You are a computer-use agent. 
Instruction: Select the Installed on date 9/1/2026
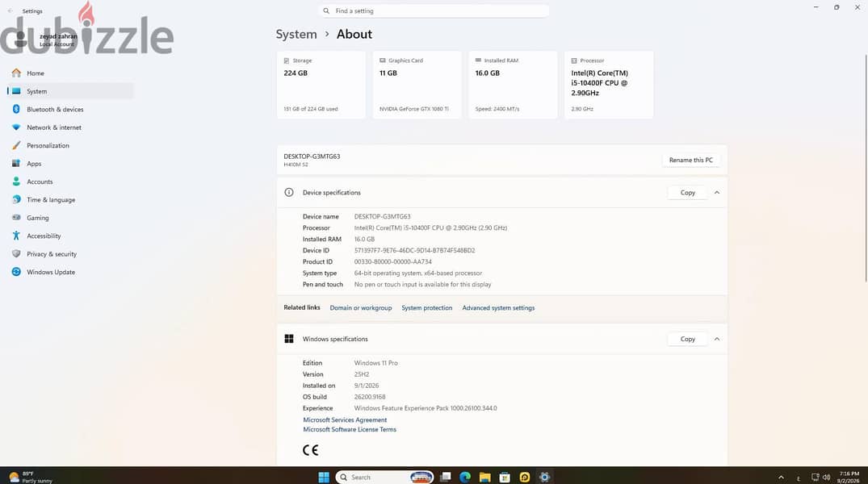367,386
